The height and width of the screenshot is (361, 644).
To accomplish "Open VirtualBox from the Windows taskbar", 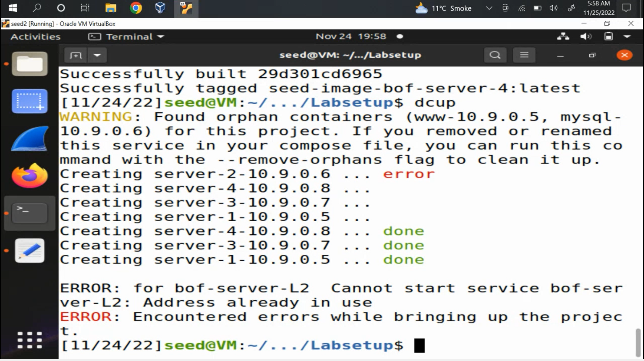I will click(160, 8).
